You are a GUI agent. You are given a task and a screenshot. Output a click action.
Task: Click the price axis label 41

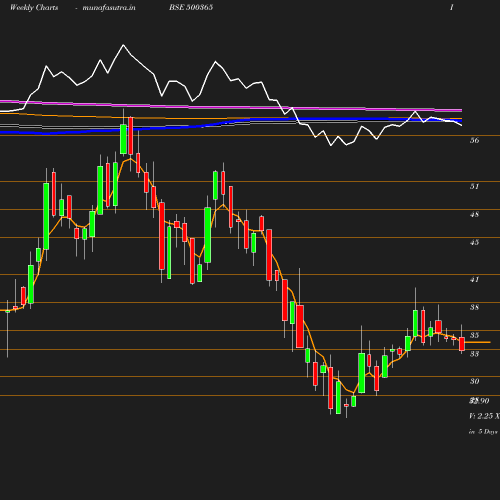pos(474,279)
